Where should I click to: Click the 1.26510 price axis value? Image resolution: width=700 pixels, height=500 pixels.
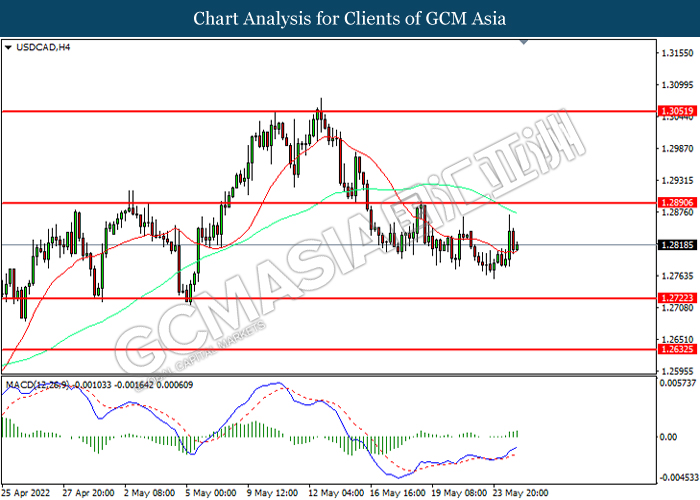coord(677,339)
